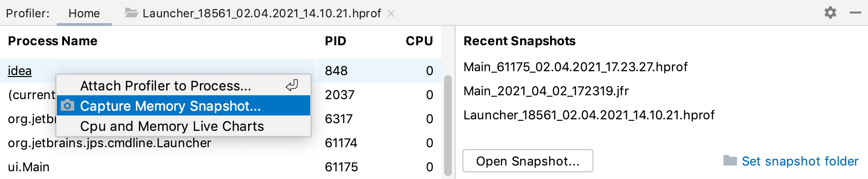Select PID 848 cell
The width and height of the screenshot is (868, 179).
336,71
